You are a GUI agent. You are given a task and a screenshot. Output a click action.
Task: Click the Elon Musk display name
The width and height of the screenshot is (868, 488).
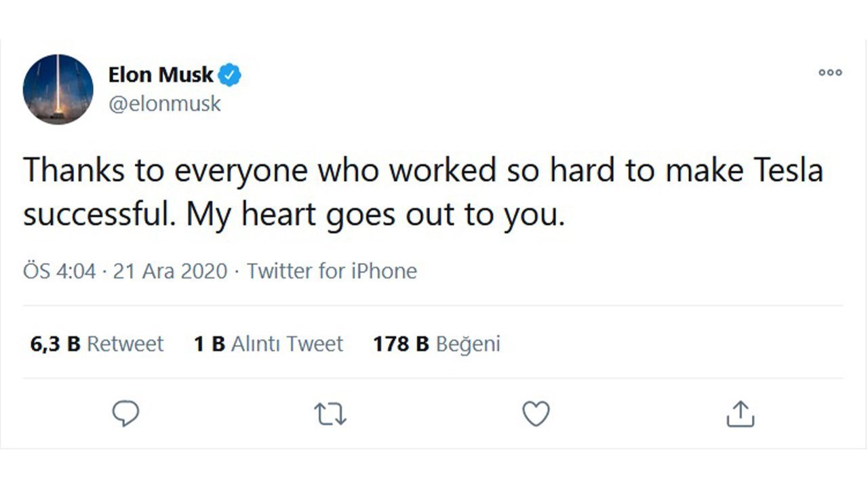[161, 75]
